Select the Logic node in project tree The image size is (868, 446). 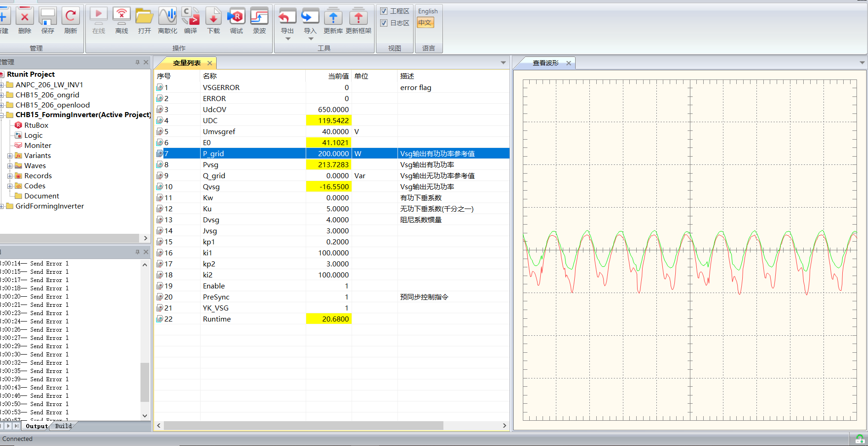pos(33,135)
